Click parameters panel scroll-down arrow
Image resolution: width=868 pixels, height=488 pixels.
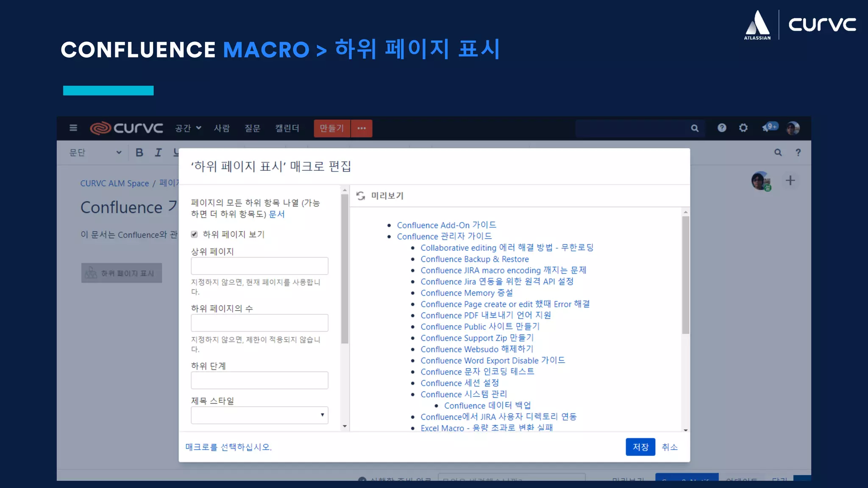[x=345, y=427]
